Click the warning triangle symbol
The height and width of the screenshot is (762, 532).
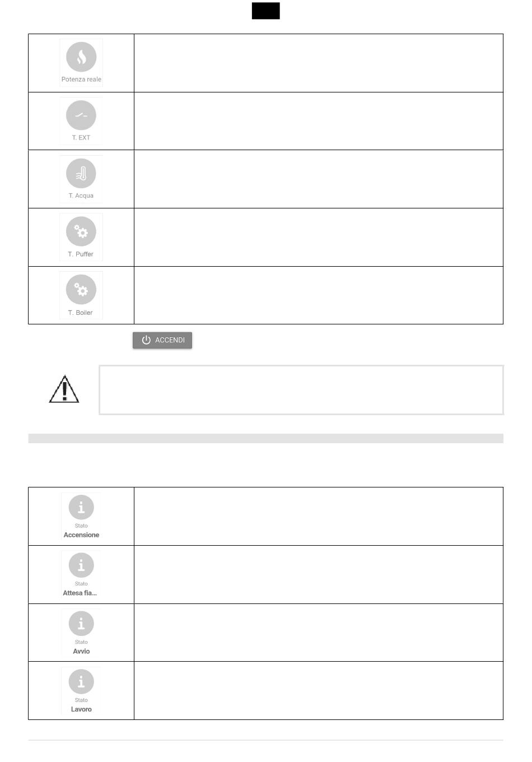pyautogui.click(x=64, y=389)
